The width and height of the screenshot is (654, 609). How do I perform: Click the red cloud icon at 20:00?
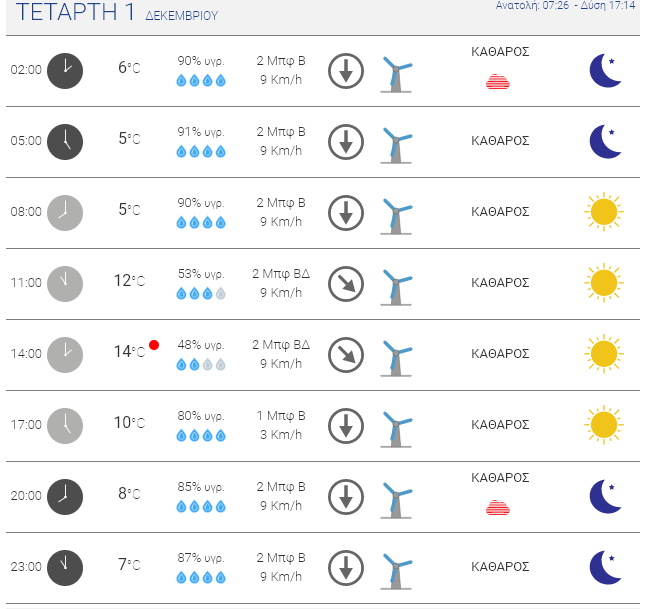pyautogui.click(x=498, y=507)
